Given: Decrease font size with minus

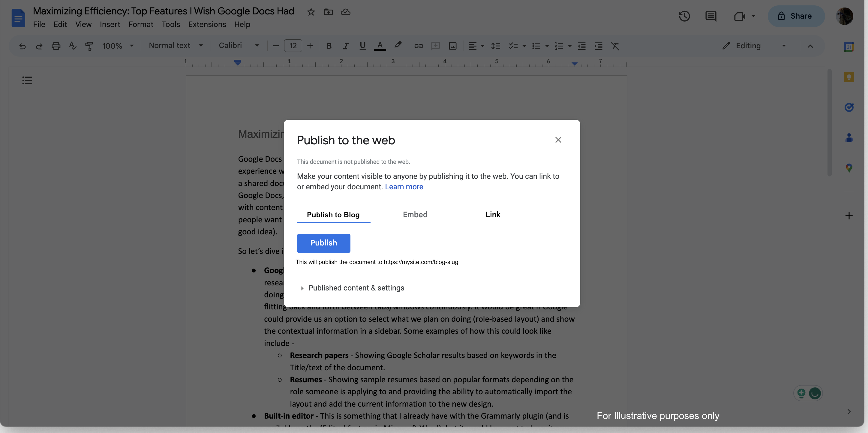Looking at the screenshot, I should tap(276, 46).
